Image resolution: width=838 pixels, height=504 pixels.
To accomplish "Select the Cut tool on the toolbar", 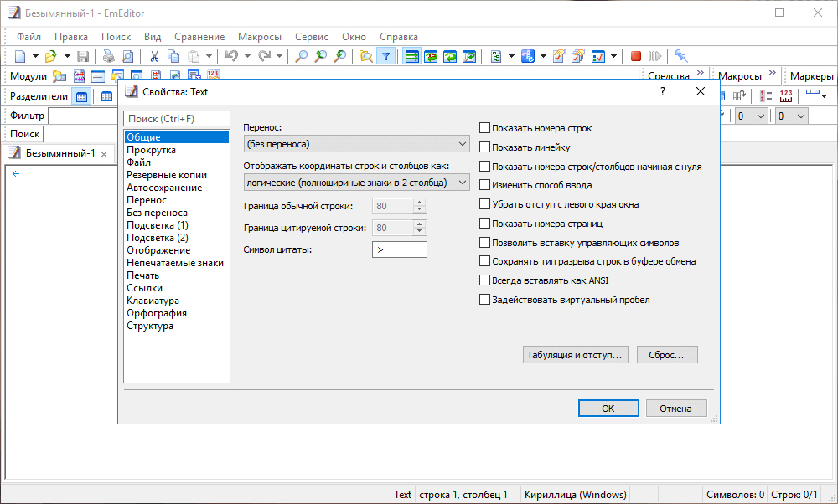I will click(154, 54).
